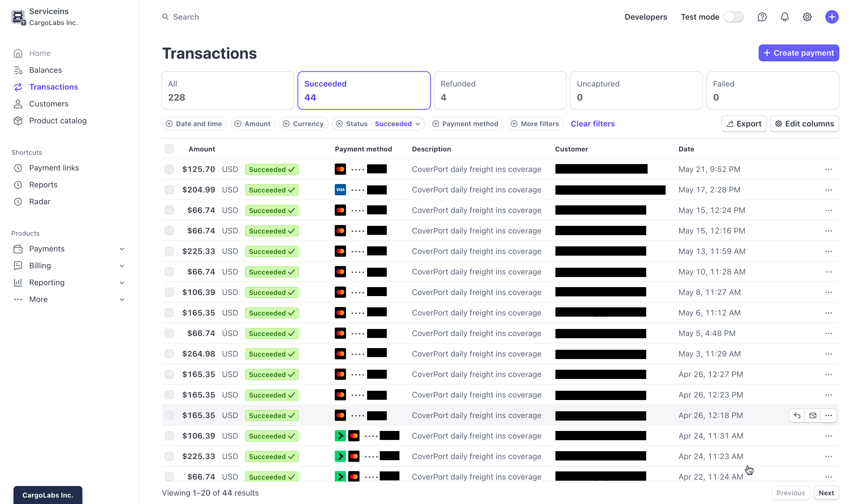850x504 pixels.
Task: Click the send receipt envelope icon
Action: pyautogui.click(x=813, y=415)
